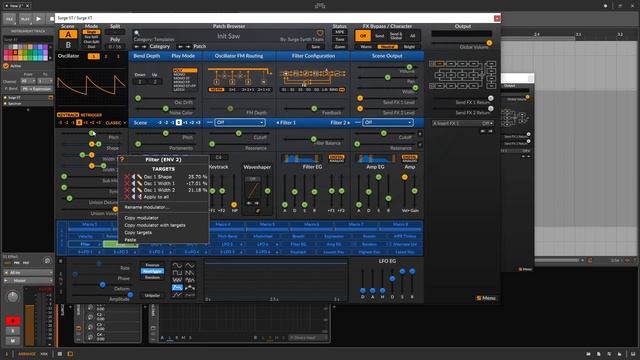Click the Filter modulator routing button

(x=85, y=244)
